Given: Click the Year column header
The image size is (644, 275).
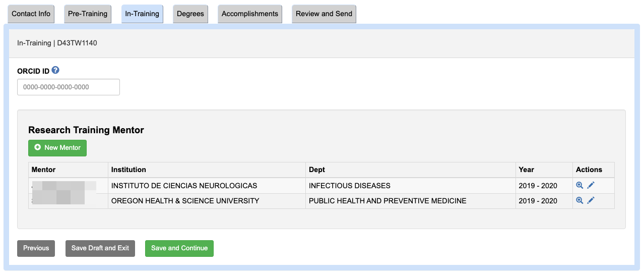Looking at the screenshot, I should [526, 170].
